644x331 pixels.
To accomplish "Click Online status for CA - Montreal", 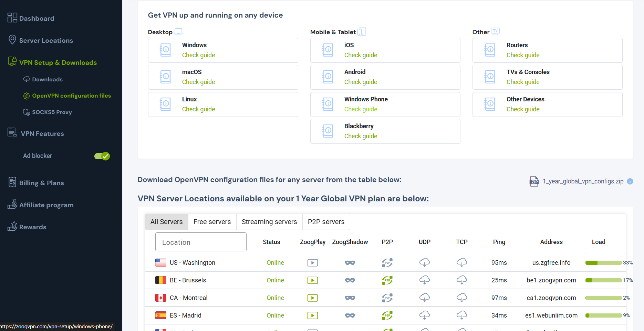I will (275, 298).
